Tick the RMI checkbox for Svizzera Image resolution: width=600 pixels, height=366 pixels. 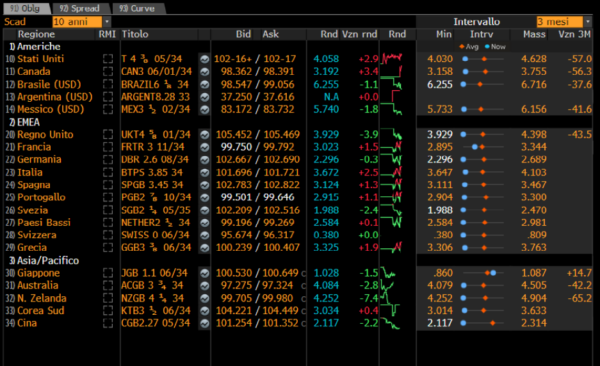click(x=108, y=235)
